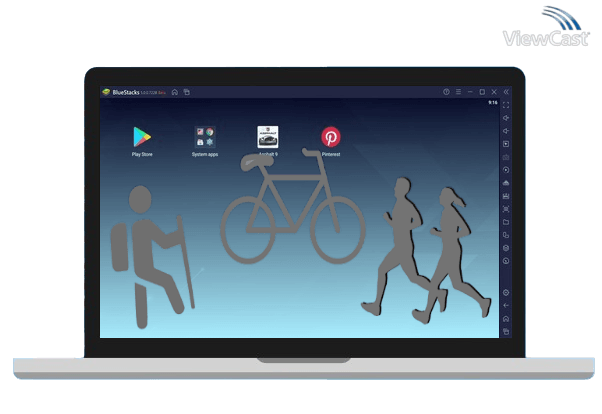The image size is (602, 414).
Task: Minimize the BlueStacks window
Action: (470, 92)
